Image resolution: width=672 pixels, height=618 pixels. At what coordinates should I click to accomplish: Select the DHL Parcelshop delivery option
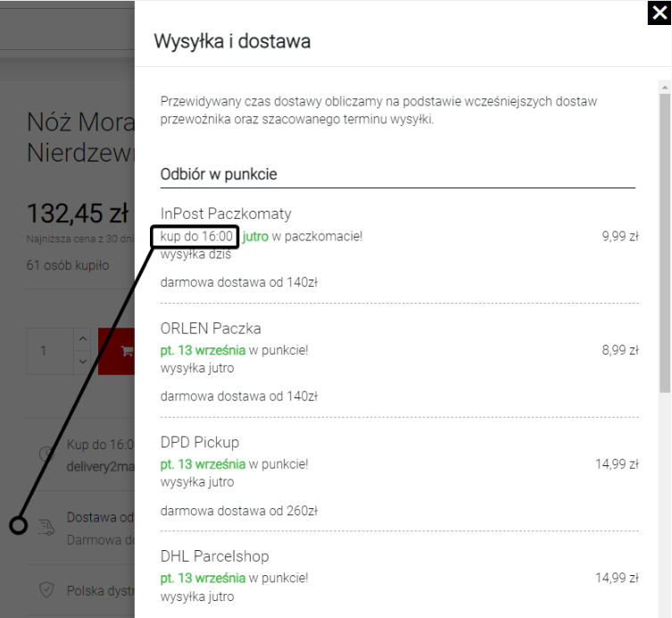[214, 556]
